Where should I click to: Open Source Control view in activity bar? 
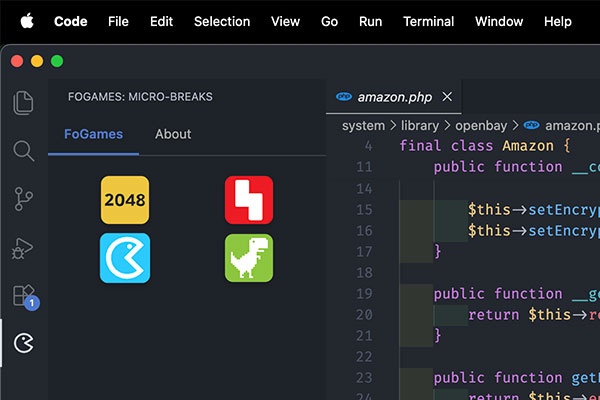[24, 199]
